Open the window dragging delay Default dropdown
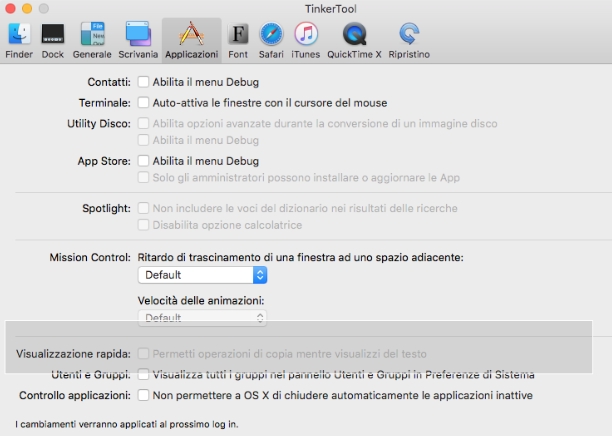 coord(202,275)
